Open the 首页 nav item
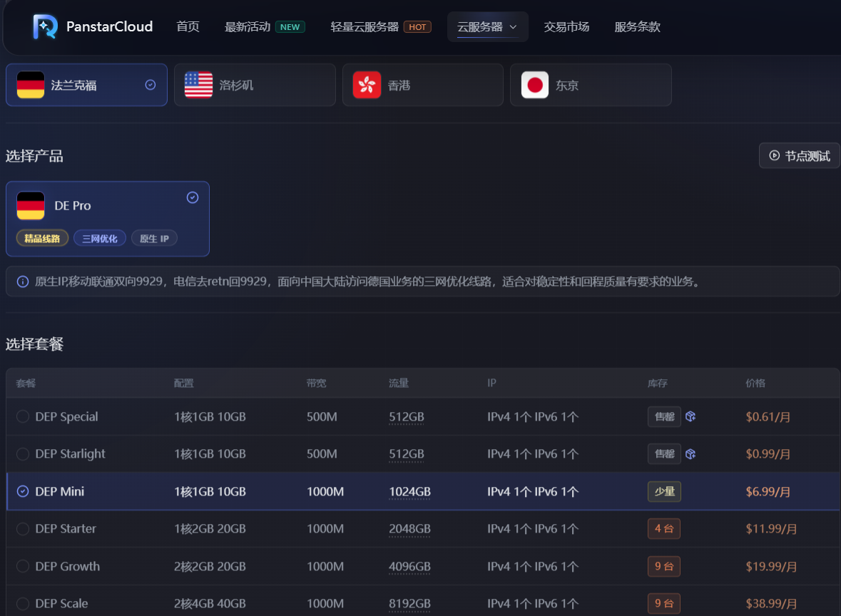 pyautogui.click(x=188, y=27)
